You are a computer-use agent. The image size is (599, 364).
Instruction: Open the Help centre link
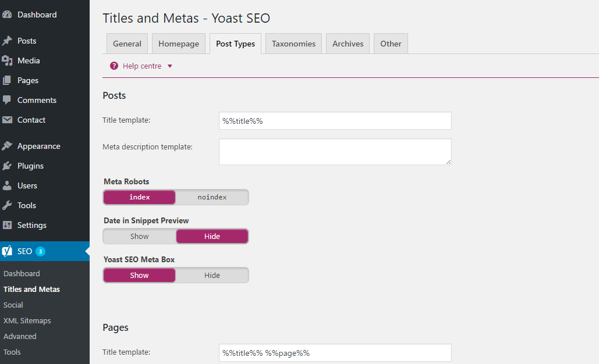pos(142,66)
